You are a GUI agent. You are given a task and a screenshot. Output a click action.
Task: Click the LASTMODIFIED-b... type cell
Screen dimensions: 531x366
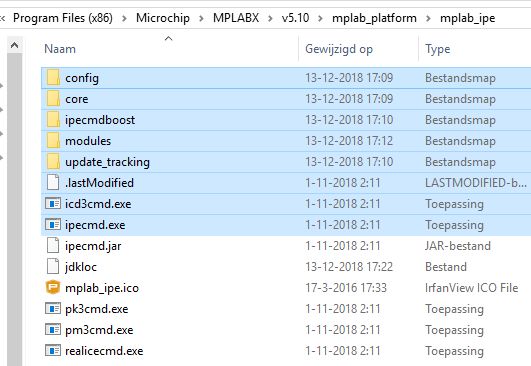476,183
